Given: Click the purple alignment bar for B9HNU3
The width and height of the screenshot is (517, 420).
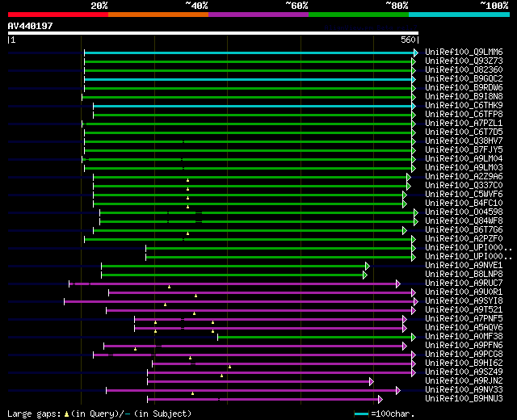Looking at the screenshot, I should (x=263, y=400).
